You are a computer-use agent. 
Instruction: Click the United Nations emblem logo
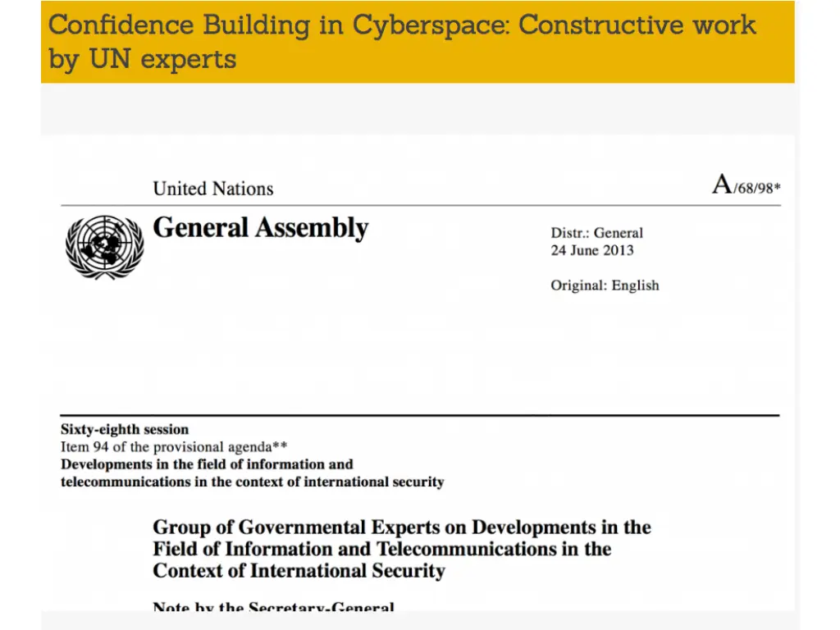[x=104, y=247]
